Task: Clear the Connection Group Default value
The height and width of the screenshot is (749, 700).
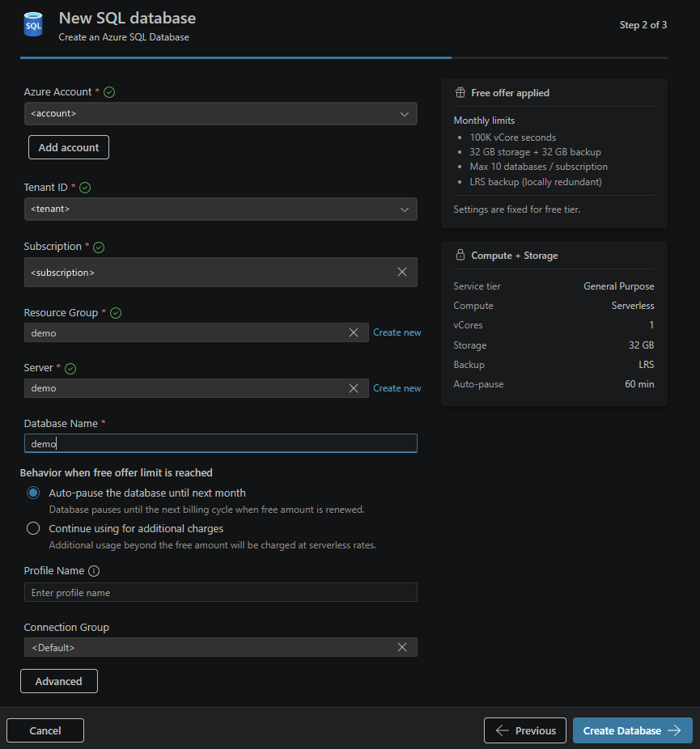Action: pyautogui.click(x=402, y=647)
